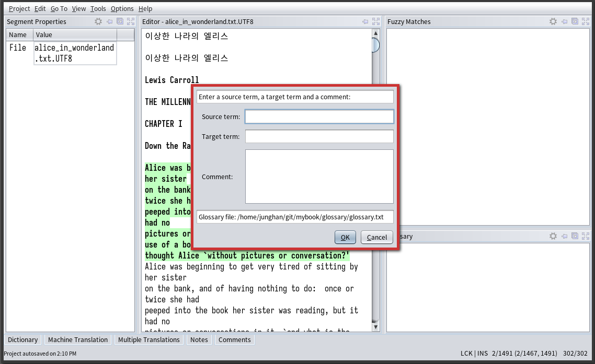Open Segment Properties panel settings gear
Image resolution: width=595 pixels, height=364 pixels.
click(x=98, y=22)
